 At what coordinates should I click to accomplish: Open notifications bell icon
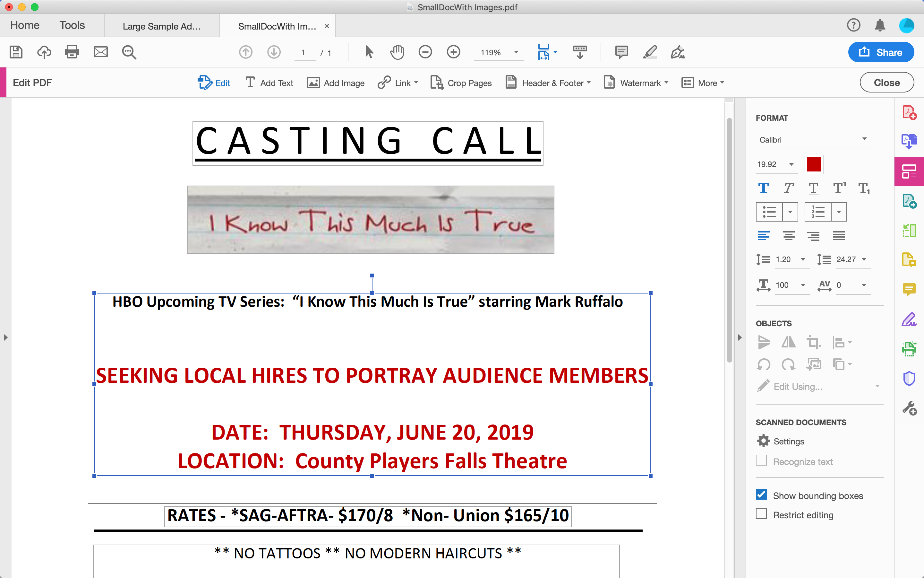880,25
